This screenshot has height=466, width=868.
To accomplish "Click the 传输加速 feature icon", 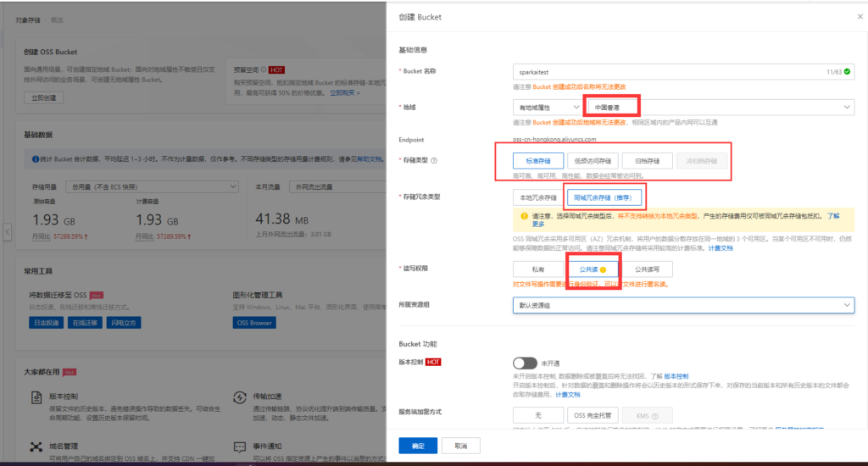I will 238,397.
